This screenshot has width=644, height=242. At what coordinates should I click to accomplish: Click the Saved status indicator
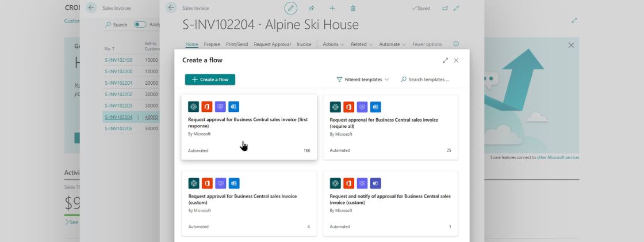tap(421, 8)
